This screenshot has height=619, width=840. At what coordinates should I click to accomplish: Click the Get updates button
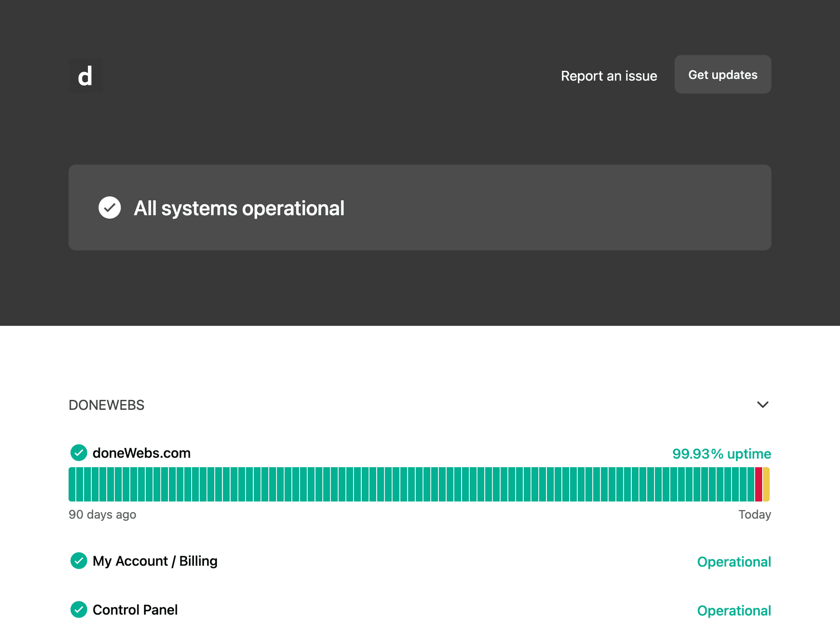pyautogui.click(x=722, y=74)
